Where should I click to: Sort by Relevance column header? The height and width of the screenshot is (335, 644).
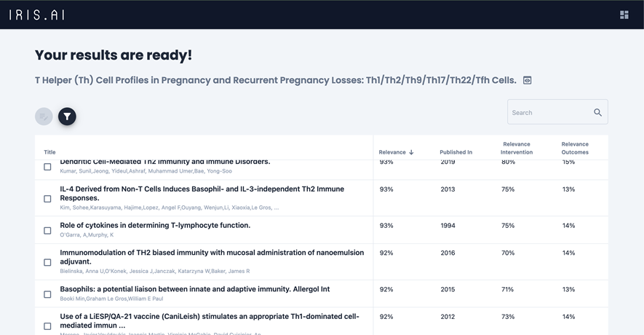[x=392, y=152]
